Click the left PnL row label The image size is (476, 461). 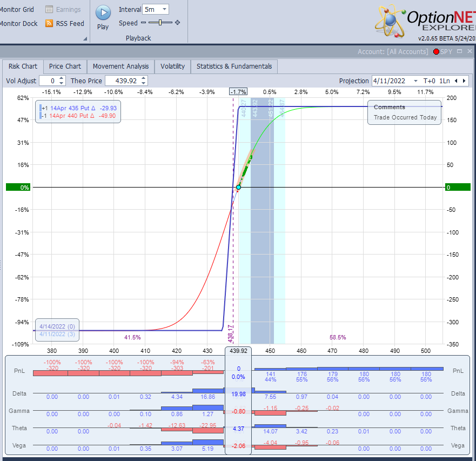click(x=19, y=371)
